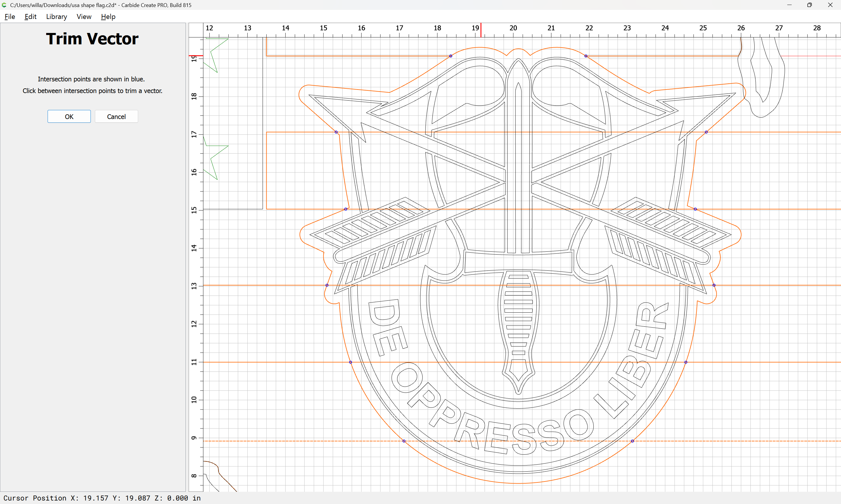This screenshot has width=841, height=504.
Task: Close the Carbide Create window
Action: click(830, 5)
